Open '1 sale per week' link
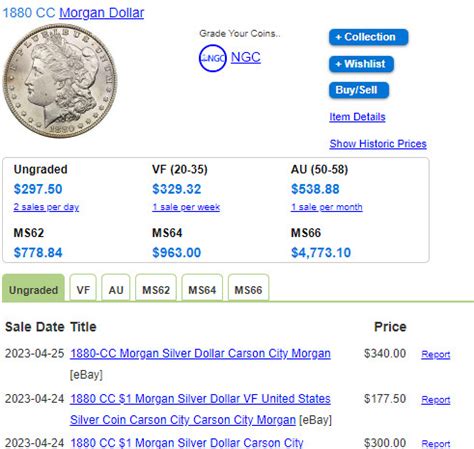 coord(186,207)
